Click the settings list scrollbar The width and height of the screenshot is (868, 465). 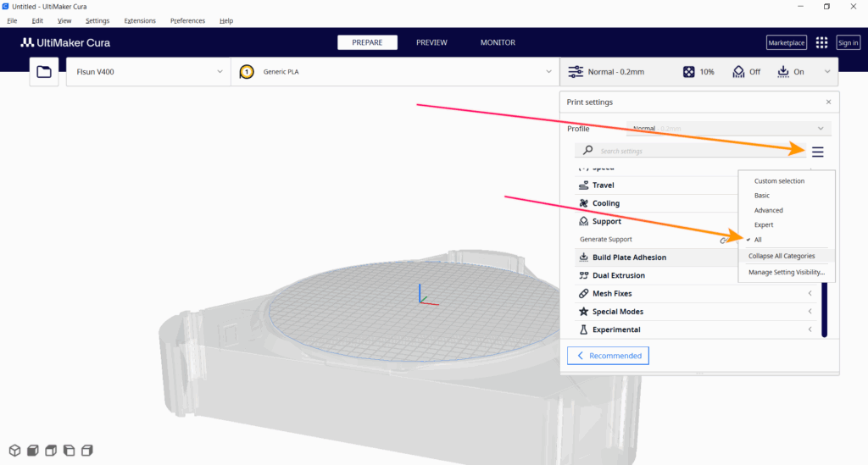coord(824,310)
